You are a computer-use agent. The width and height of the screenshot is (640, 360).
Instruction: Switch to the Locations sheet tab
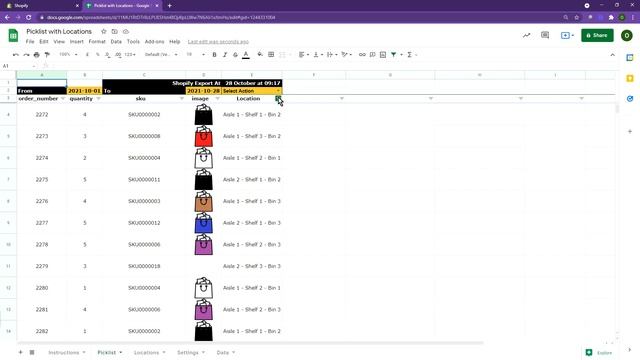pyautogui.click(x=149, y=352)
